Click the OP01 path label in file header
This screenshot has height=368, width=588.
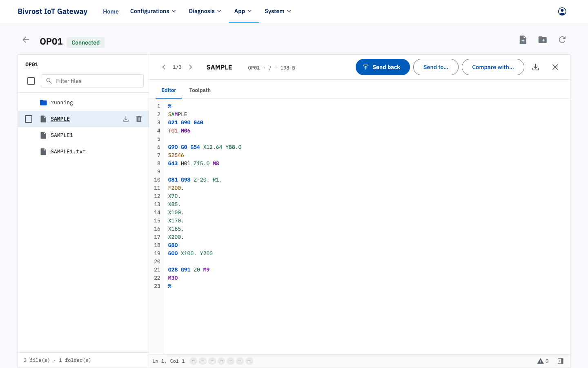coord(254,68)
